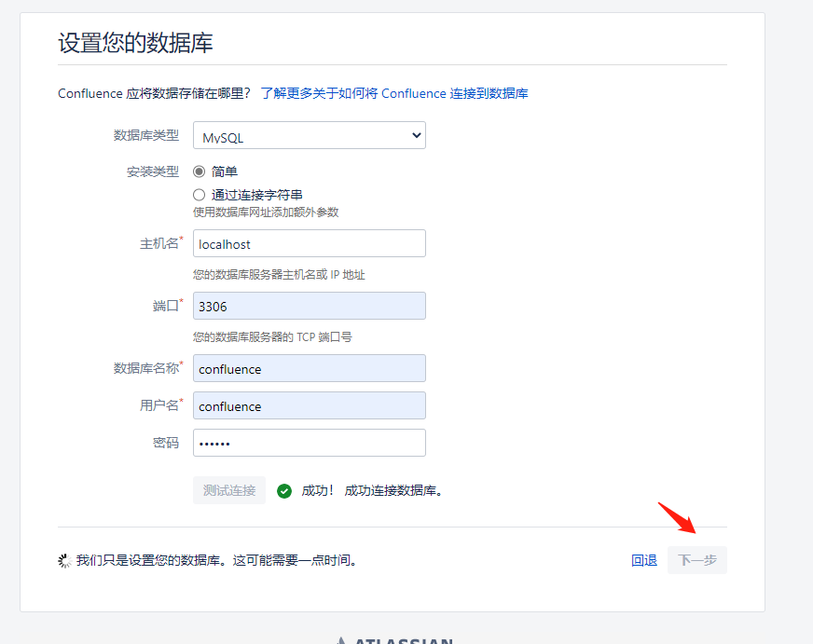Open the Confluence database connection help link
Viewport: 813px width, 644px height.
coord(394,93)
